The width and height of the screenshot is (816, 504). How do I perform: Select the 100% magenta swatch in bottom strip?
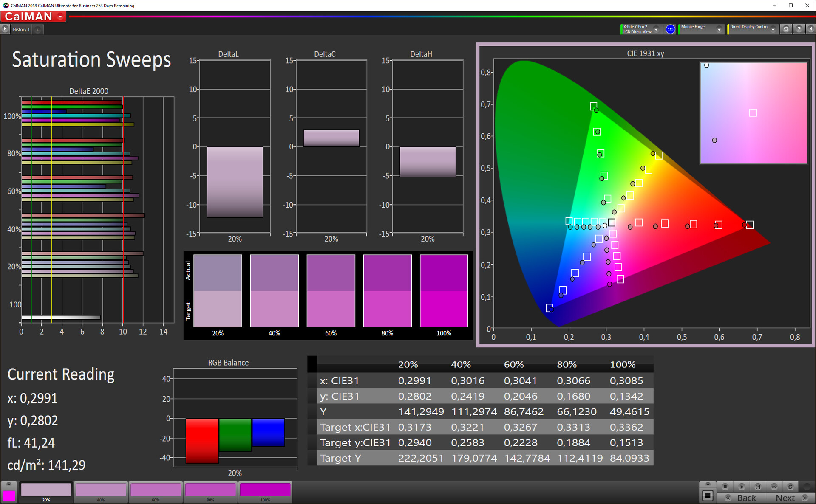(x=265, y=491)
